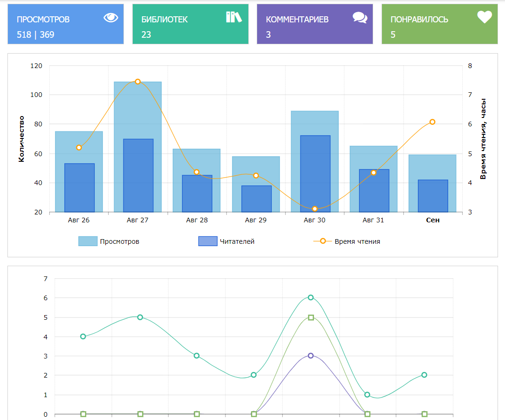
Task: Click the orange peak point at Авг 27
Action: [138, 82]
